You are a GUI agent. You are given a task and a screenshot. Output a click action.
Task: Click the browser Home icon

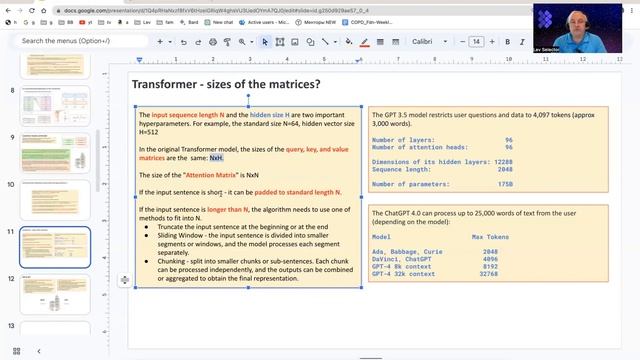[44, 10]
